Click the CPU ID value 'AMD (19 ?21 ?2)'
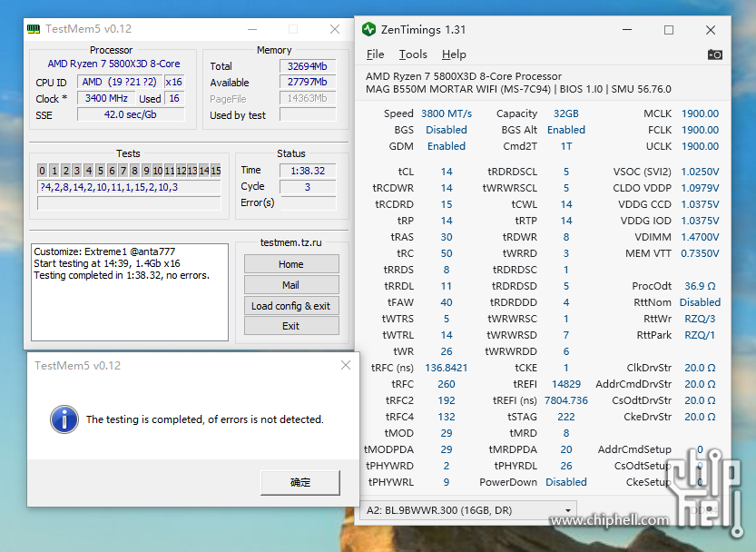Viewport: 756px width, 552px height. (120, 82)
